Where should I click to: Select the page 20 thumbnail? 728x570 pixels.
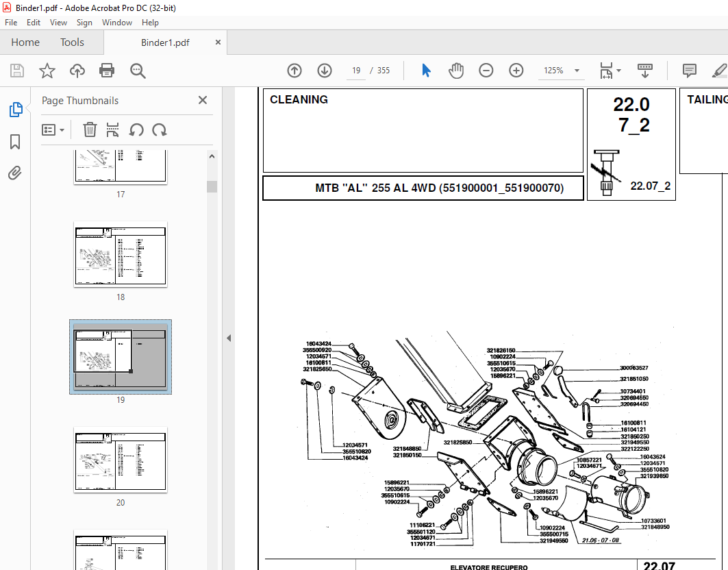(121, 460)
